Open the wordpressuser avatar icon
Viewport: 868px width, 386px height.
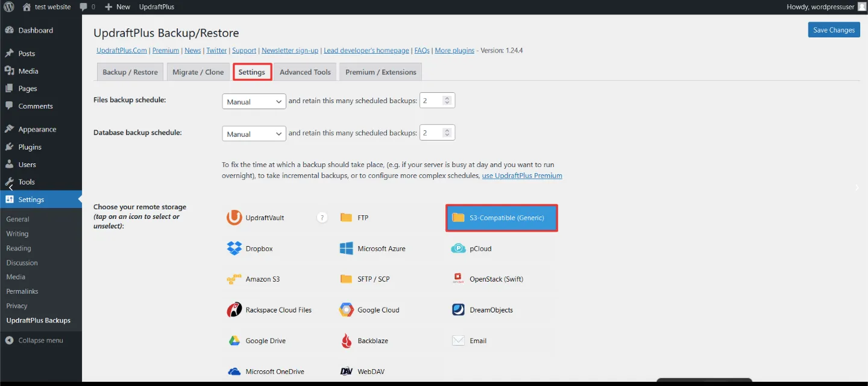[x=862, y=7]
